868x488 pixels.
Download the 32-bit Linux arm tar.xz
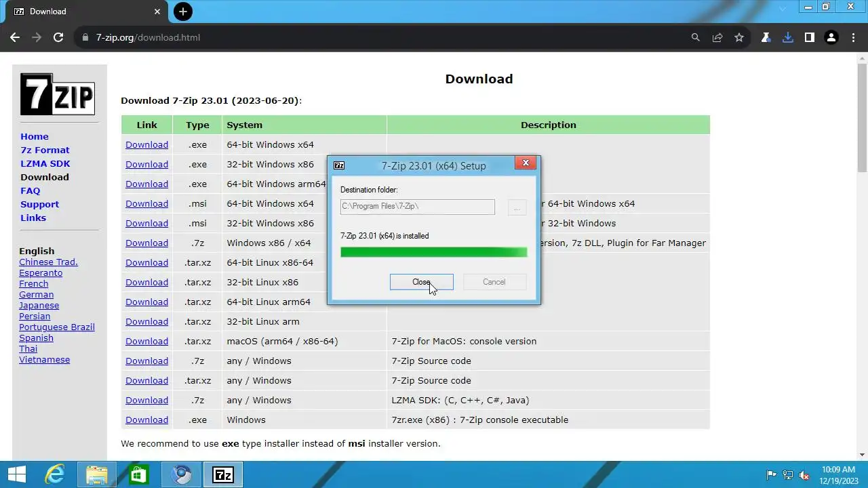point(146,321)
